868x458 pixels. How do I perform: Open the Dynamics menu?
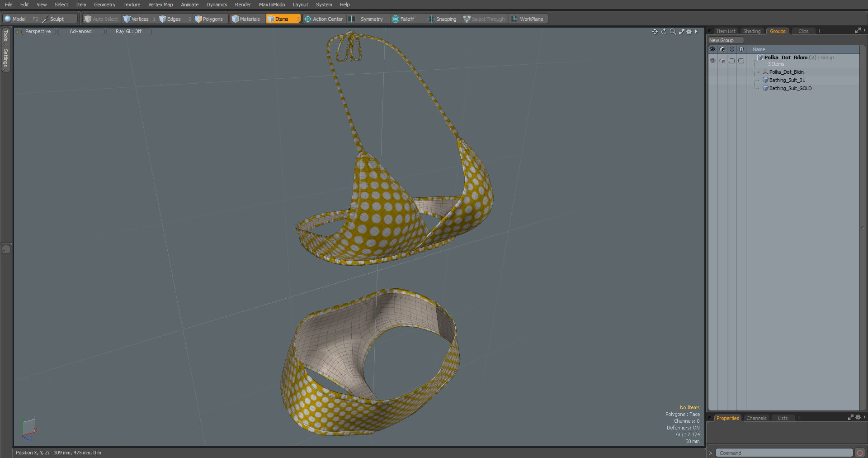217,5
